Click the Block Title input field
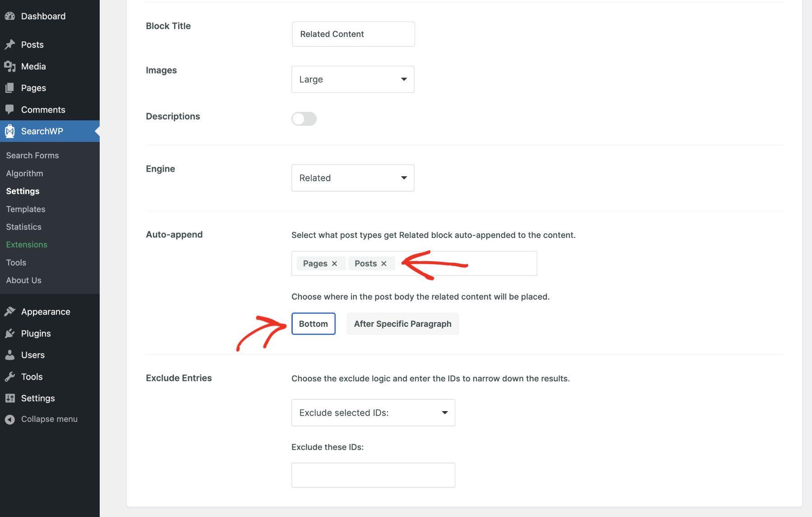 tap(353, 34)
